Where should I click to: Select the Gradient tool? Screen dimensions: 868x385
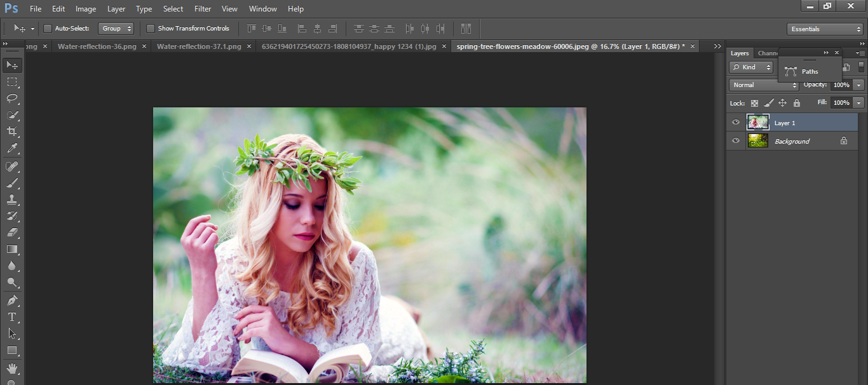(x=12, y=250)
